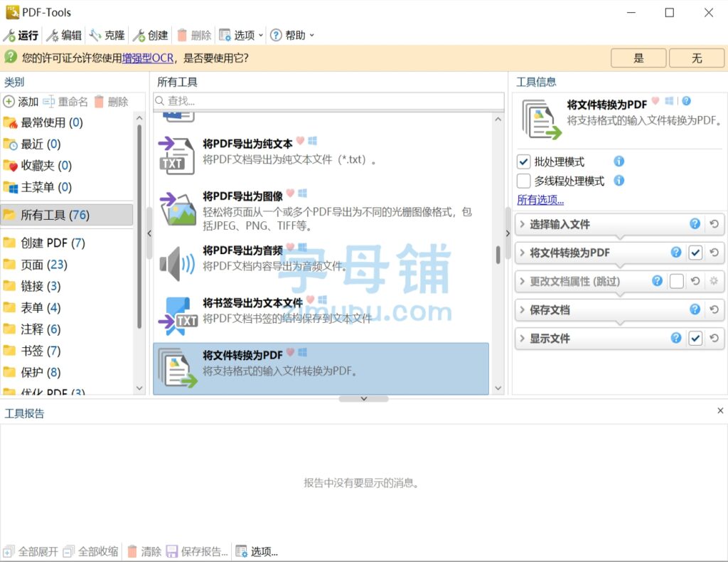The image size is (728, 562).
Task: Click the Clone (克隆) tool icon
Action: click(x=95, y=35)
